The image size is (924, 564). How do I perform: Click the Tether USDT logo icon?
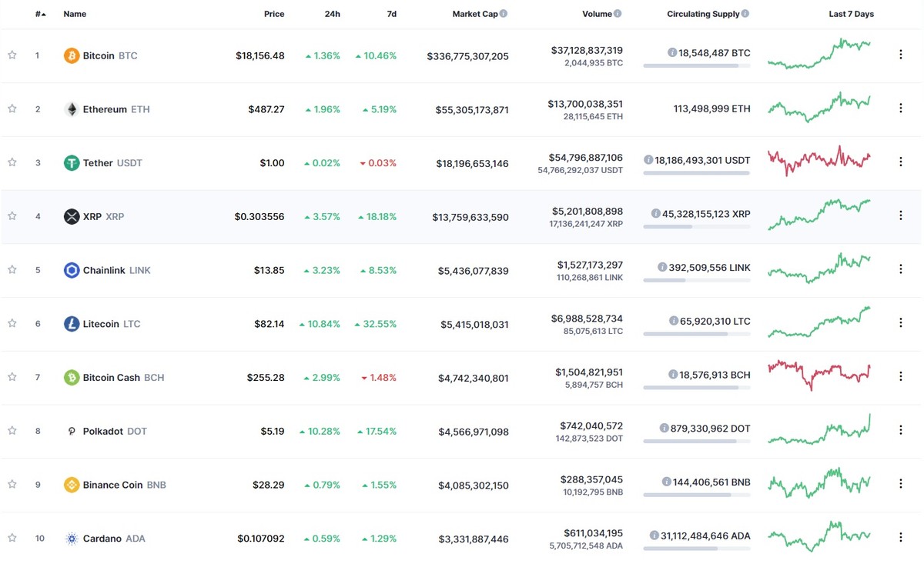point(71,162)
